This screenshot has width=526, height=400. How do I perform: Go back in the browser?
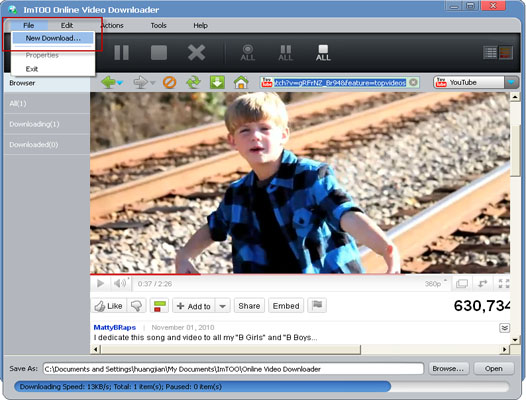(108, 82)
